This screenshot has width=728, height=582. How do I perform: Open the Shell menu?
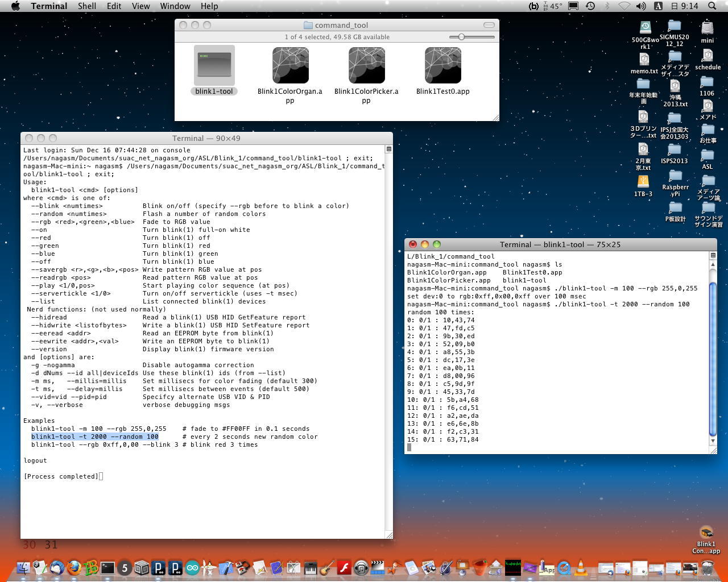pos(86,6)
